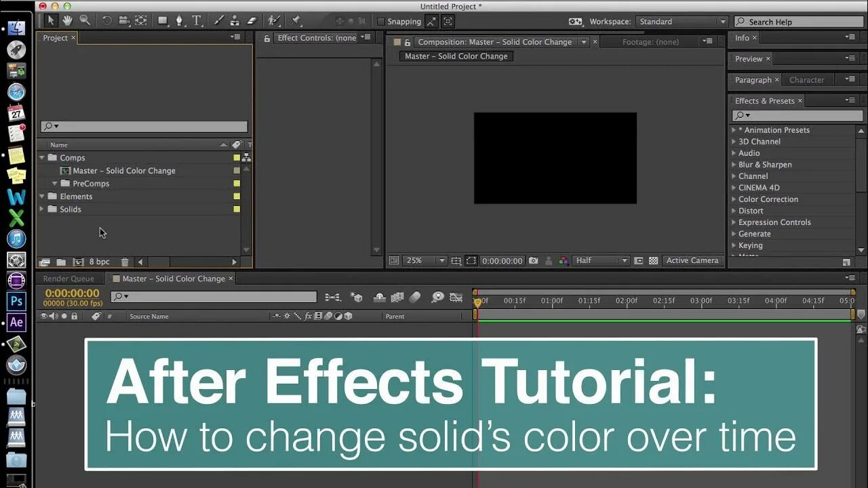Toggle transparency grid in composition viewer

point(653,260)
